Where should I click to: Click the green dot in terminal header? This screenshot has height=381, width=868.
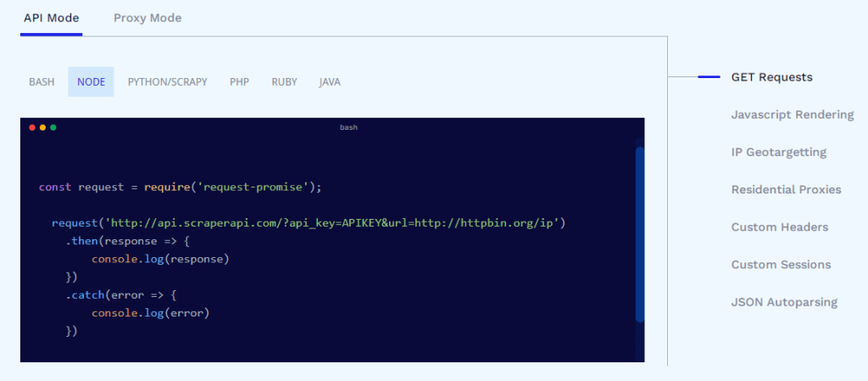pyautogui.click(x=53, y=127)
